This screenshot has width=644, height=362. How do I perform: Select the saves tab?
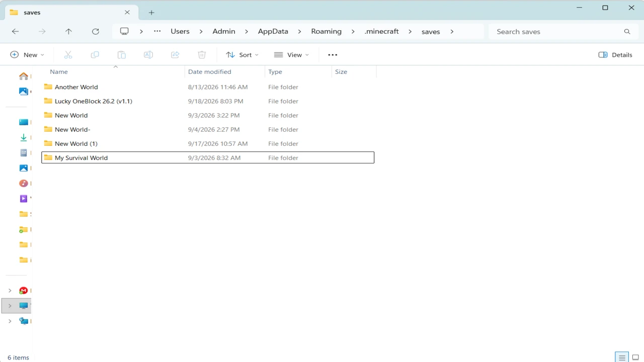70,13
